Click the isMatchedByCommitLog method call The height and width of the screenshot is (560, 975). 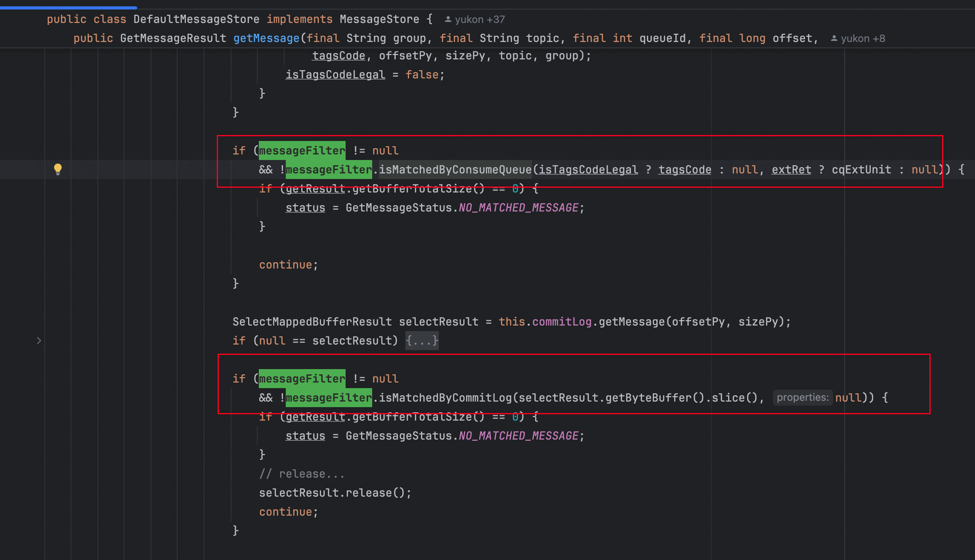point(445,398)
